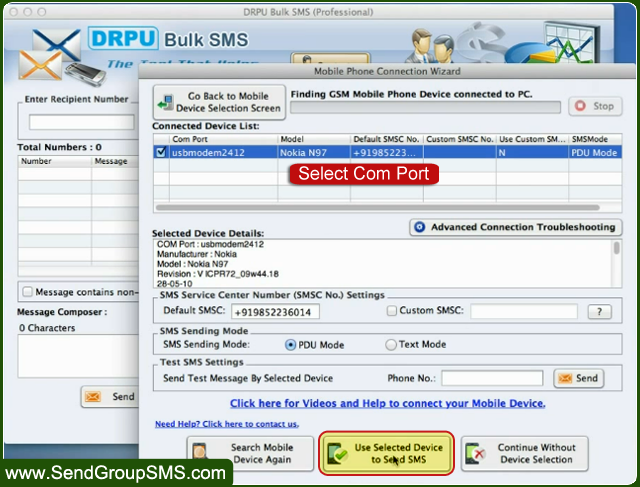Click the Stop button
The image size is (640, 487).
pos(595,106)
